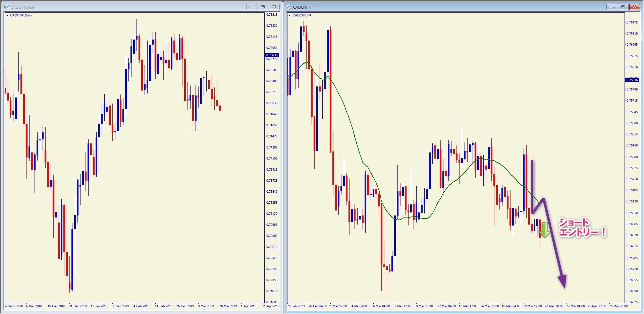Image resolution: width=644 pixels, height=314 pixels.
Task: Click the 31 Dec 2018 date on Daily timeline
Action: [x=78, y=306]
